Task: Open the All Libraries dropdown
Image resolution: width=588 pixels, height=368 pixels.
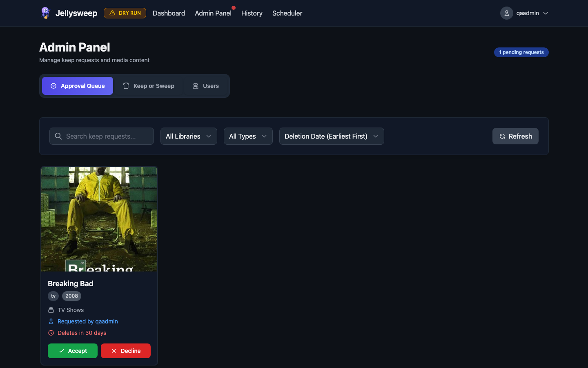Action: pyautogui.click(x=189, y=136)
